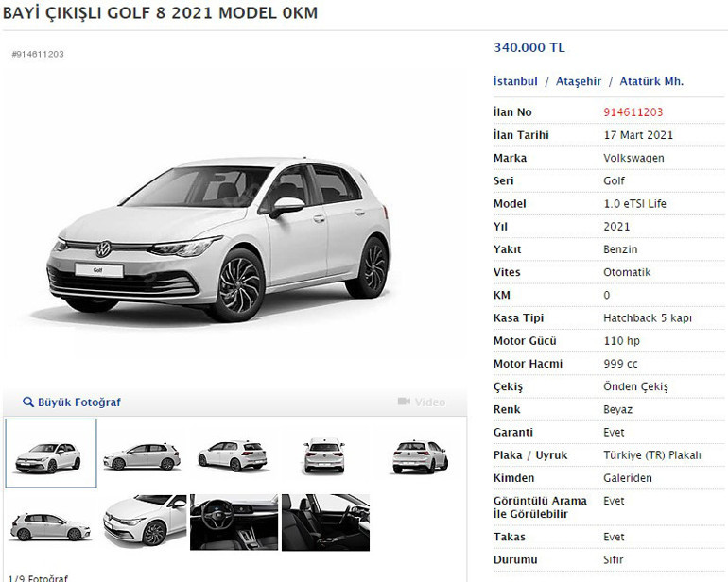Click the Garanti value Evet
Viewport: 728px width, 582px height.
pos(614,433)
